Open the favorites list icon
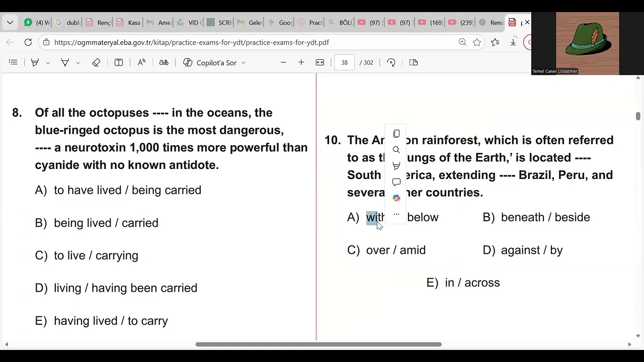This screenshot has width=644, height=362. (x=495, y=42)
